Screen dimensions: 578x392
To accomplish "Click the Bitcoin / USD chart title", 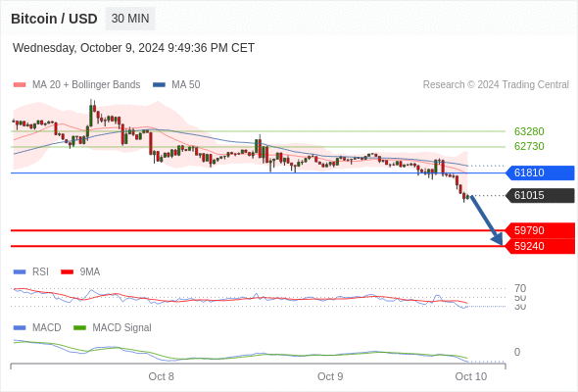I will coord(54,19).
